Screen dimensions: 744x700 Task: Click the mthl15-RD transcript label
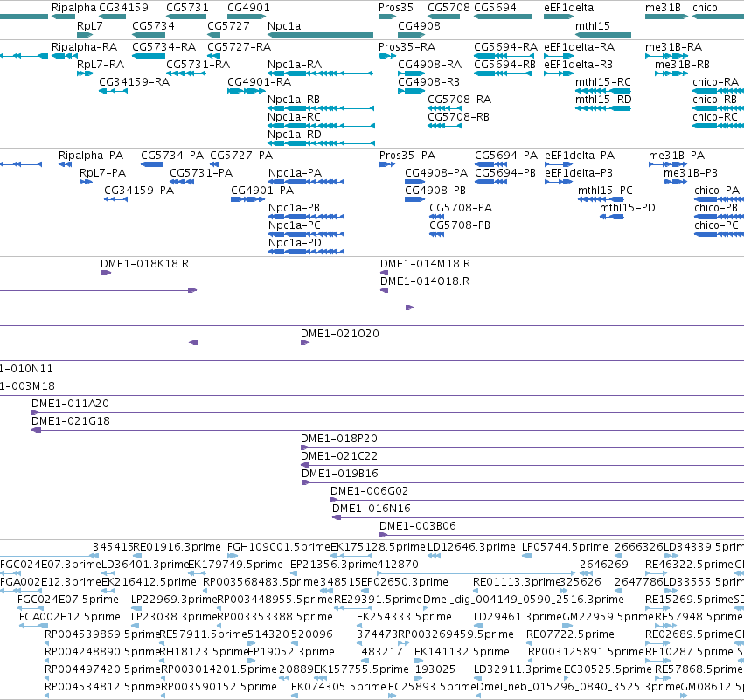pyautogui.click(x=603, y=100)
